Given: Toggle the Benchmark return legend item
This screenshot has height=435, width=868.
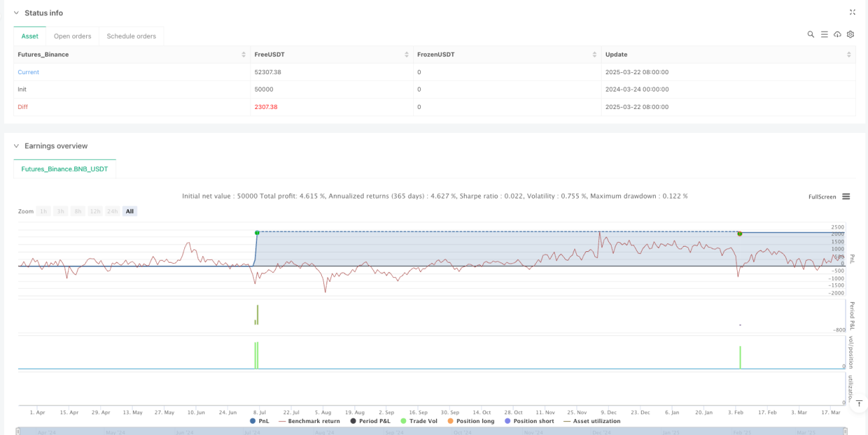Looking at the screenshot, I should [x=309, y=421].
